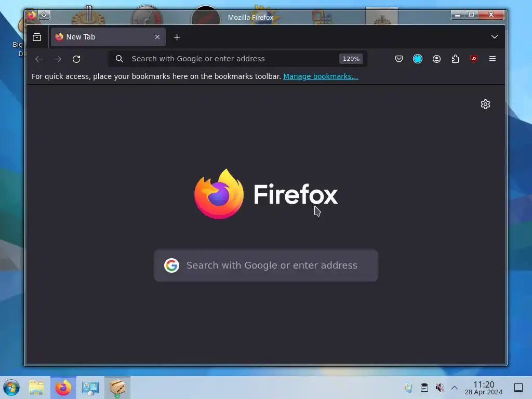Open the package installer taskbar icon
This screenshot has height=399, width=532.
(117, 388)
